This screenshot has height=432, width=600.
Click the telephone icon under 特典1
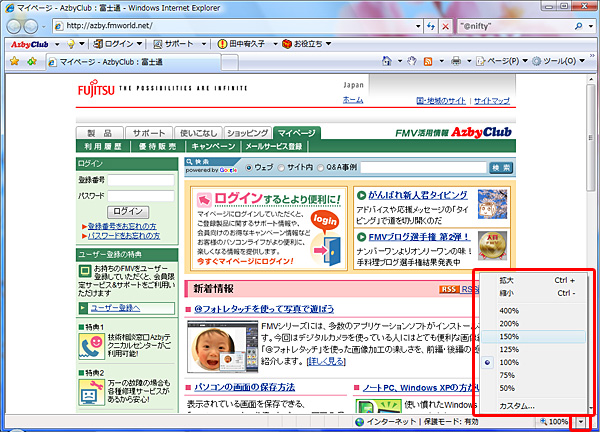[91, 346]
